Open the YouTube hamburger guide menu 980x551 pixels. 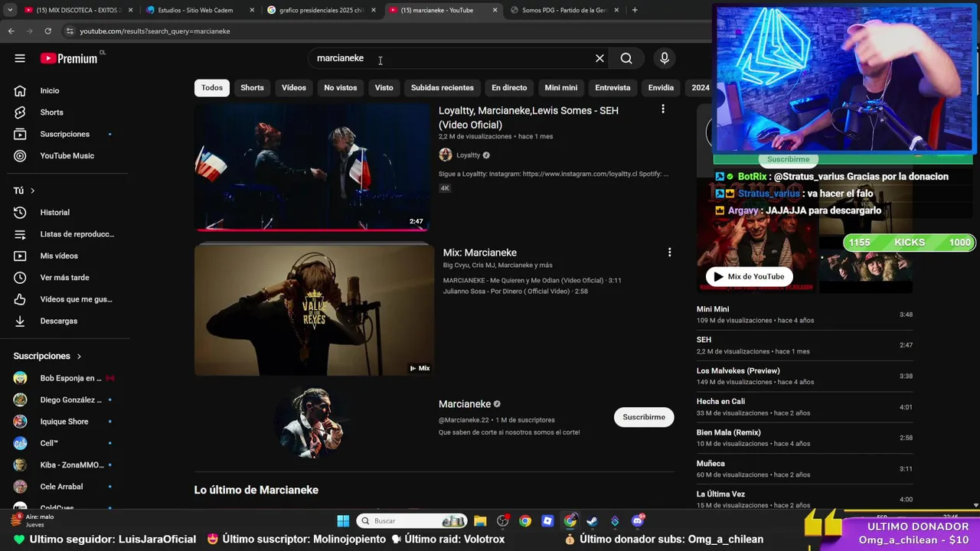(x=20, y=58)
